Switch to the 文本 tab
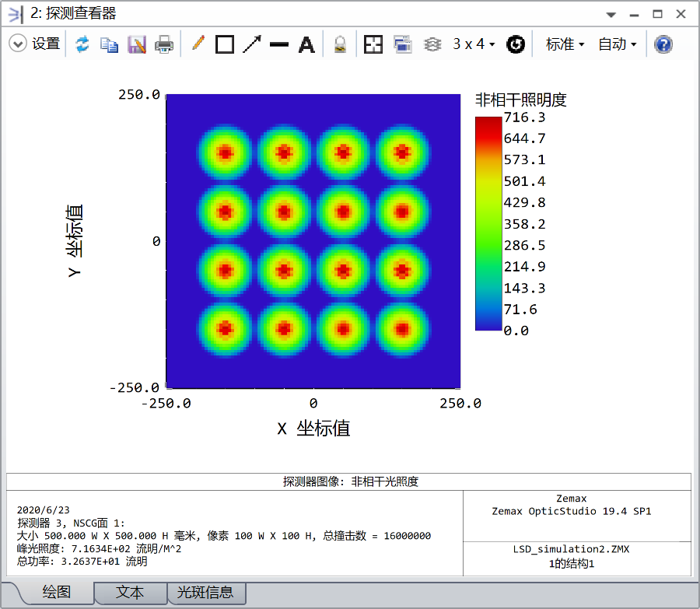This screenshot has height=609, width=700. pos(130,593)
